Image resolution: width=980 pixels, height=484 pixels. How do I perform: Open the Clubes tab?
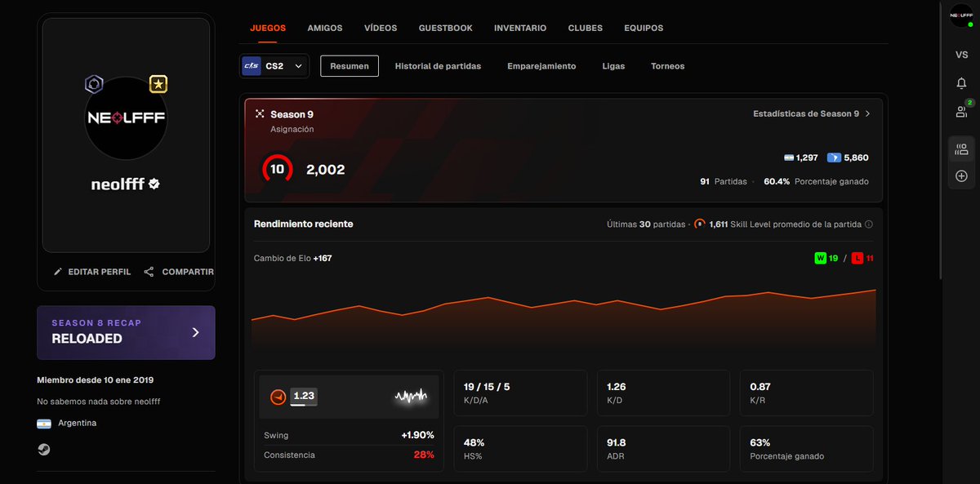tap(586, 28)
